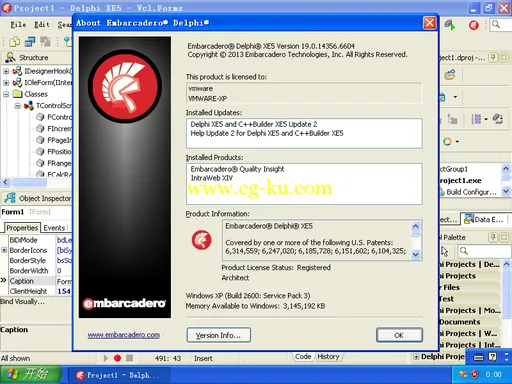Click the Project Manager add-file folder icon
This screenshot has height=384, width=512.
point(450,74)
